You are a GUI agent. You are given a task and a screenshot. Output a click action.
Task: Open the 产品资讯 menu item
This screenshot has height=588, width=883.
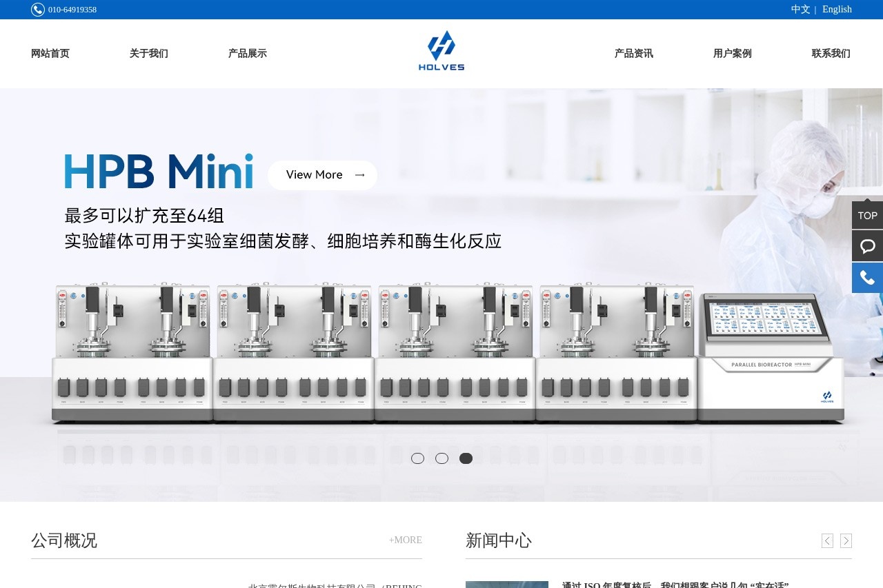pos(634,54)
